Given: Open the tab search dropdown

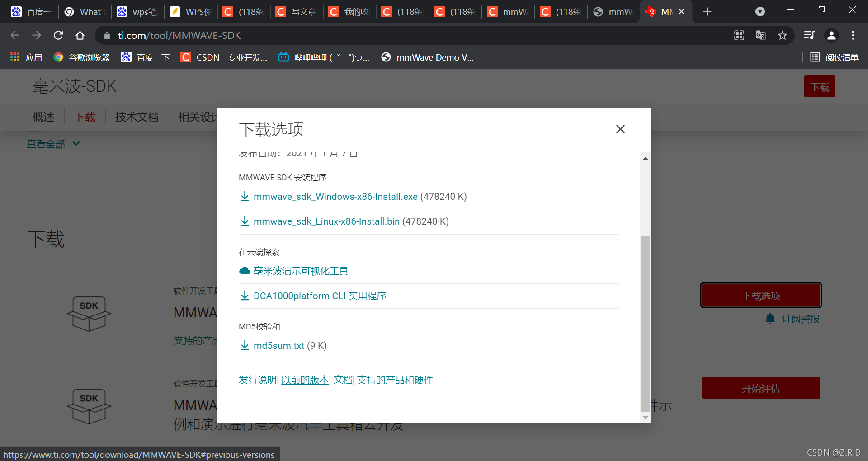Looking at the screenshot, I should point(760,12).
